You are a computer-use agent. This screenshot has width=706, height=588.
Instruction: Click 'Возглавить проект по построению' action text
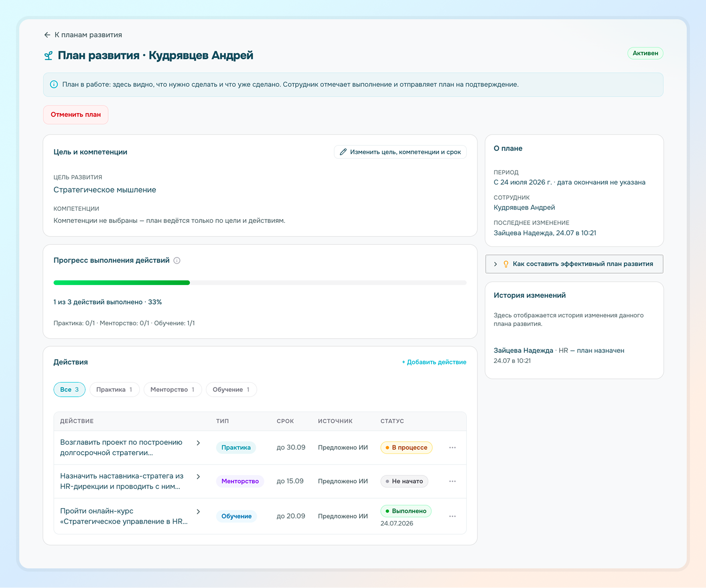tap(121, 443)
